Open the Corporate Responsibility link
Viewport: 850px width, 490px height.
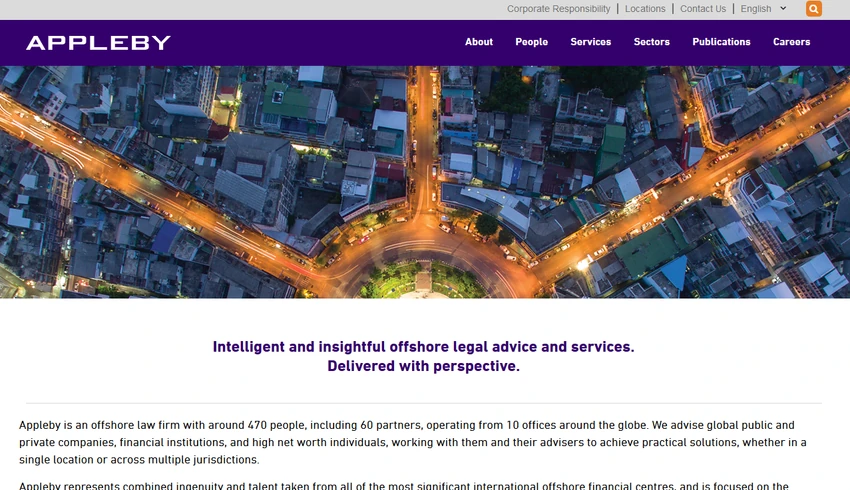click(558, 9)
